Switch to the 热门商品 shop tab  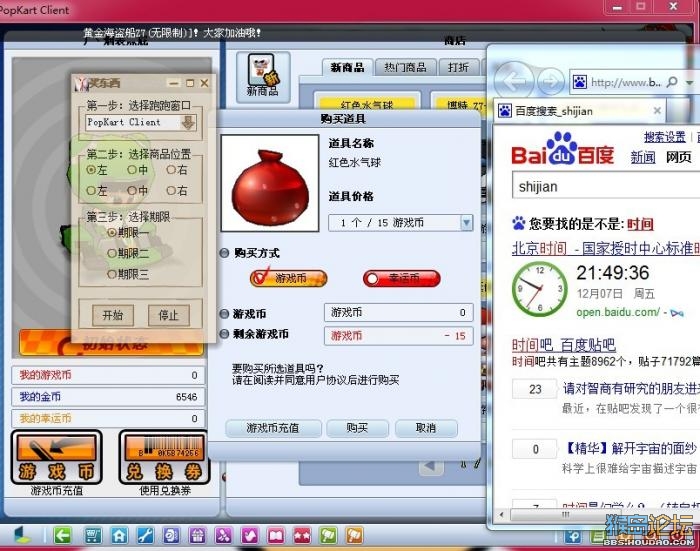click(405, 67)
